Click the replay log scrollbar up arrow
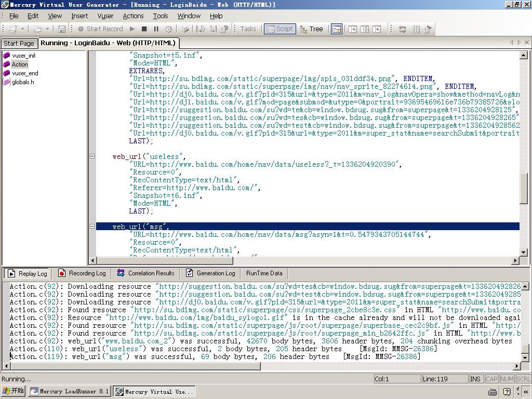The height and width of the screenshot is (399, 532). (x=525, y=287)
